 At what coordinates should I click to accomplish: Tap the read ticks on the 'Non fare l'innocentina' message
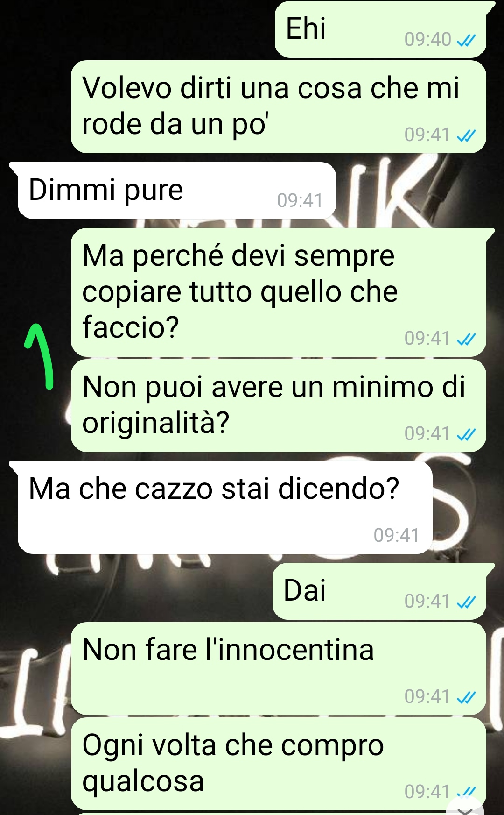pos(466,697)
